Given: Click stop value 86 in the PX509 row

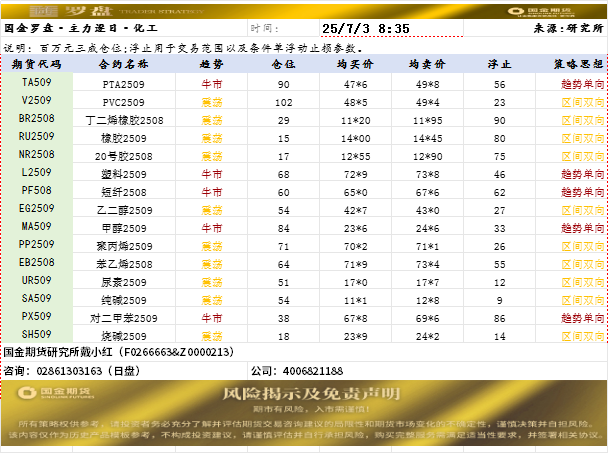Looking at the screenshot, I should coord(499,318).
